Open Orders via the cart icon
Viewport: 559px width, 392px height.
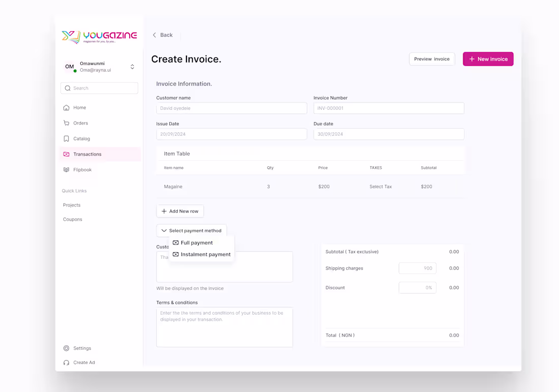click(x=66, y=123)
